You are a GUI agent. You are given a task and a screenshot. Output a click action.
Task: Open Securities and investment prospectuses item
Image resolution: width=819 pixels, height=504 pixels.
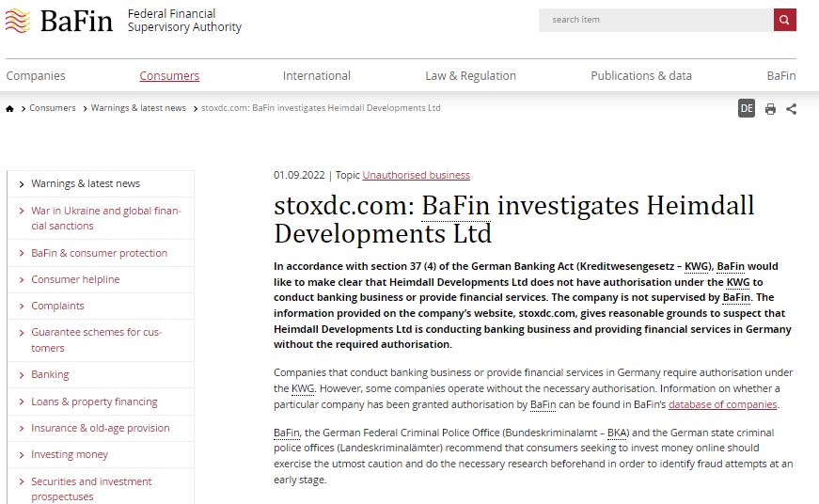91,488
